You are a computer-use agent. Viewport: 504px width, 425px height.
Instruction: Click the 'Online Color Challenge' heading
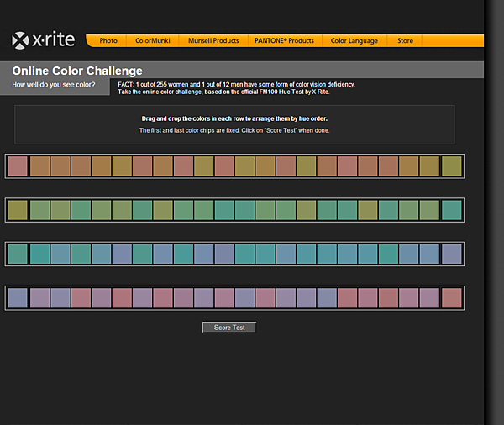tap(77, 71)
